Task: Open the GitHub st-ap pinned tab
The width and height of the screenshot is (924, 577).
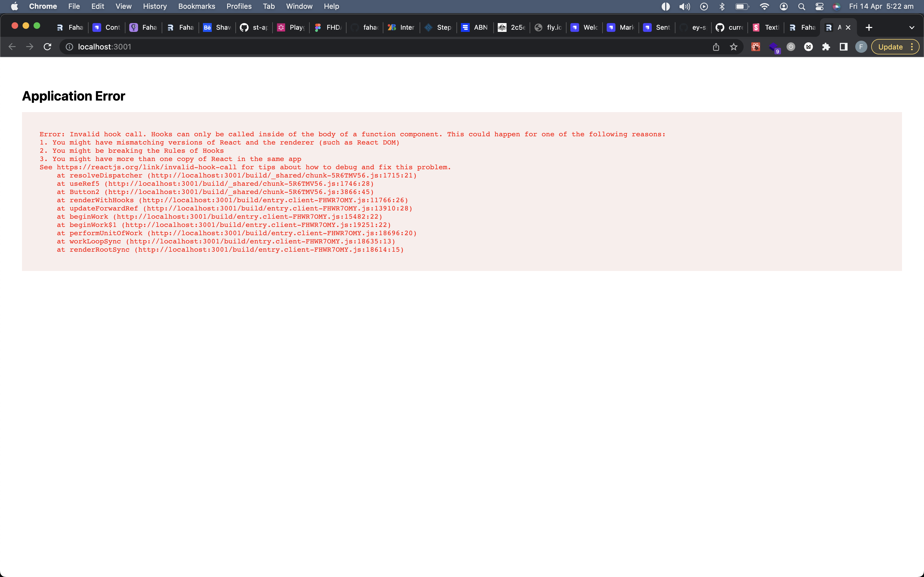Action: pyautogui.click(x=254, y=27)
